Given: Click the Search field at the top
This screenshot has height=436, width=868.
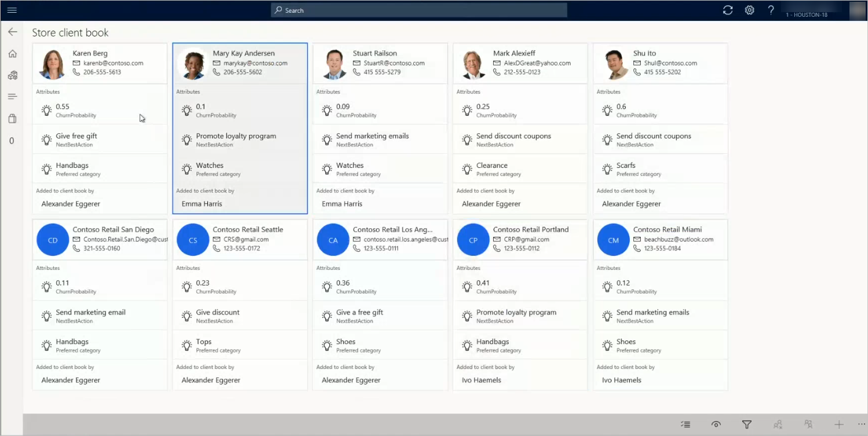Looking at the screenshot, I should pyautogui.click(x=418, y=10).
